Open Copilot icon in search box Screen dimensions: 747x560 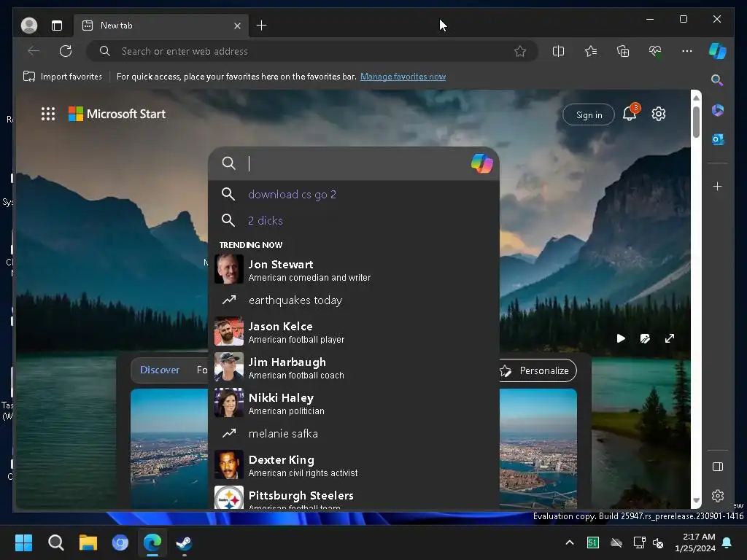click(x=481, y=163)
